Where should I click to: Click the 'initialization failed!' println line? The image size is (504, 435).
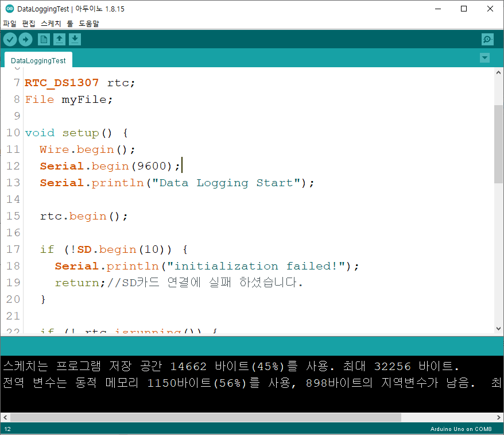[207, 266]
